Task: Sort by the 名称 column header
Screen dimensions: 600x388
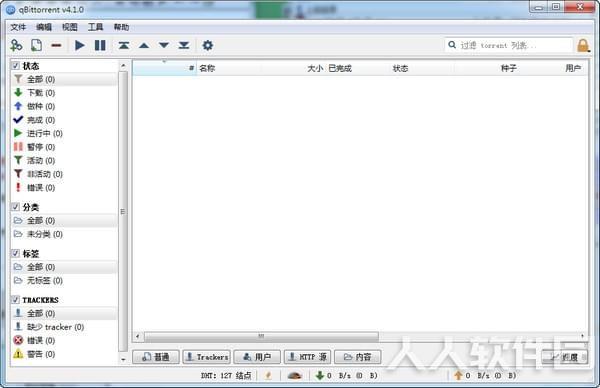Action: coord(229,68)
